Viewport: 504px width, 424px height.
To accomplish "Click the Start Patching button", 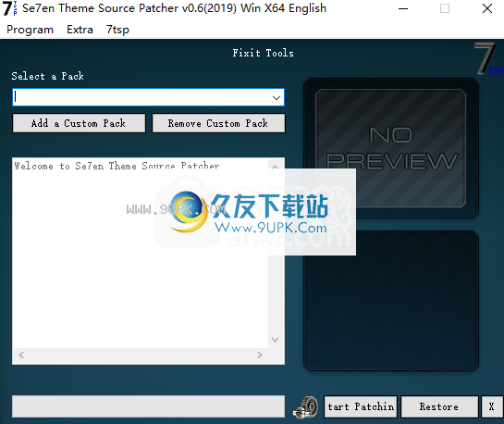I will pyautogui.click(x=361, y=407).
